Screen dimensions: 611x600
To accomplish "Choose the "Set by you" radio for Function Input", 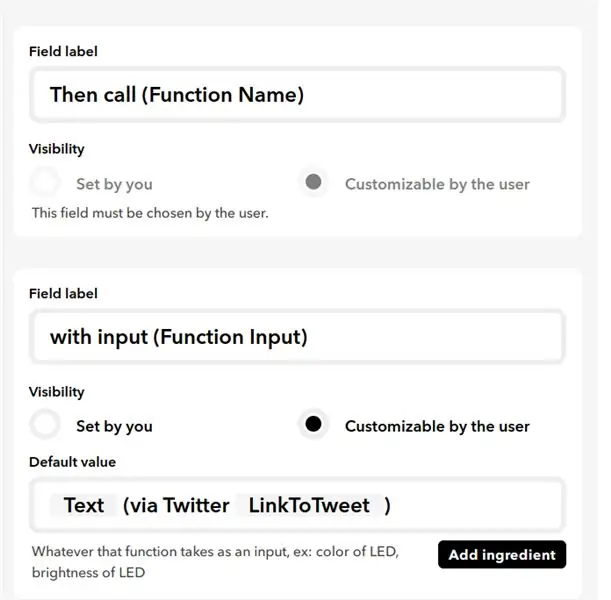I will [x=45, y=425].
